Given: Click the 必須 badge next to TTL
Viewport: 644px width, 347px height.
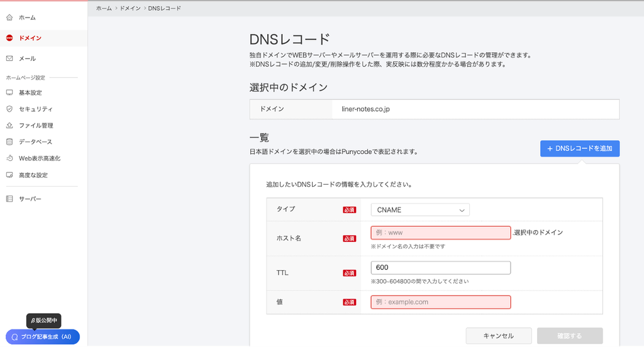Looking at the screenshot, I should (x=350, y=273).
